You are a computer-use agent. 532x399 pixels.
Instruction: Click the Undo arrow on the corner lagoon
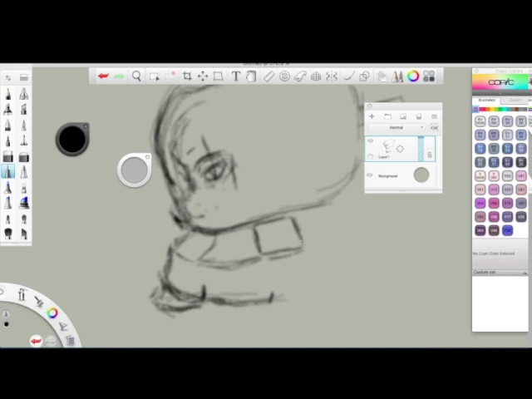(x=36, y=341)
